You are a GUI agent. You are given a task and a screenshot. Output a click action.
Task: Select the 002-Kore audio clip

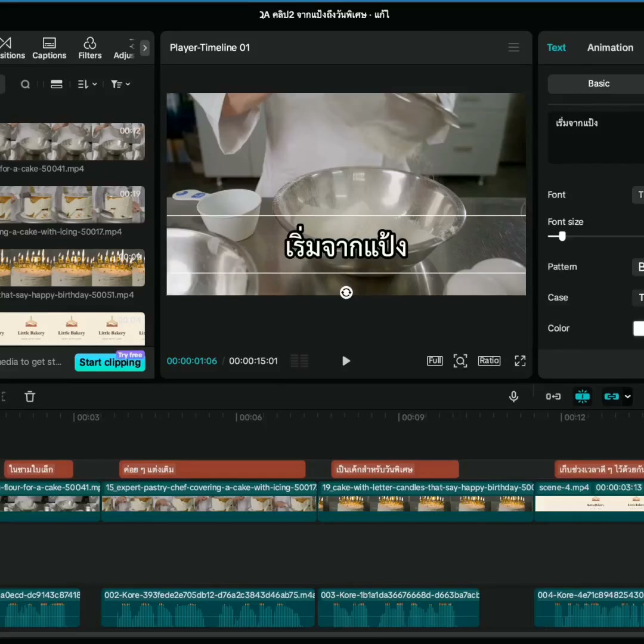point(208,608)
